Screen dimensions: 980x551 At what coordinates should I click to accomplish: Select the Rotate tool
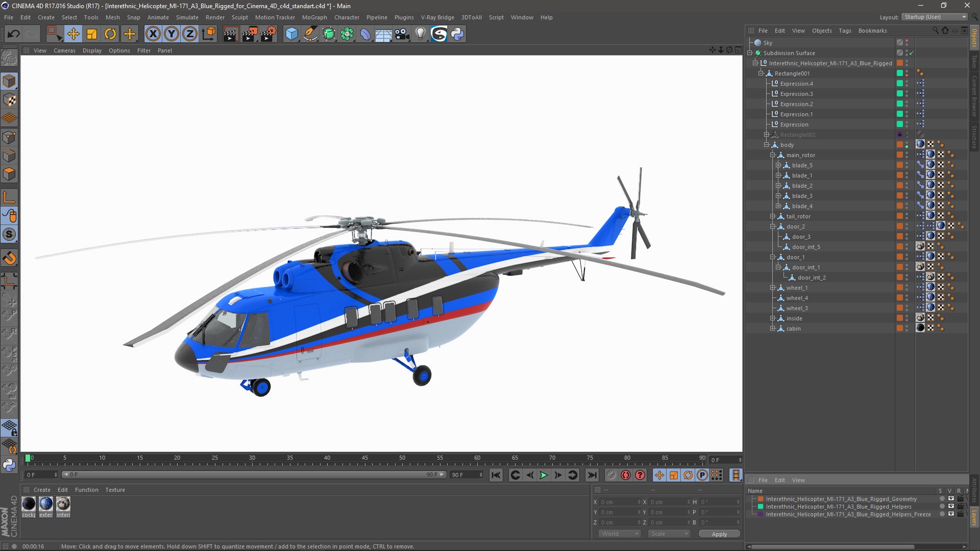(x=110, y=34)
